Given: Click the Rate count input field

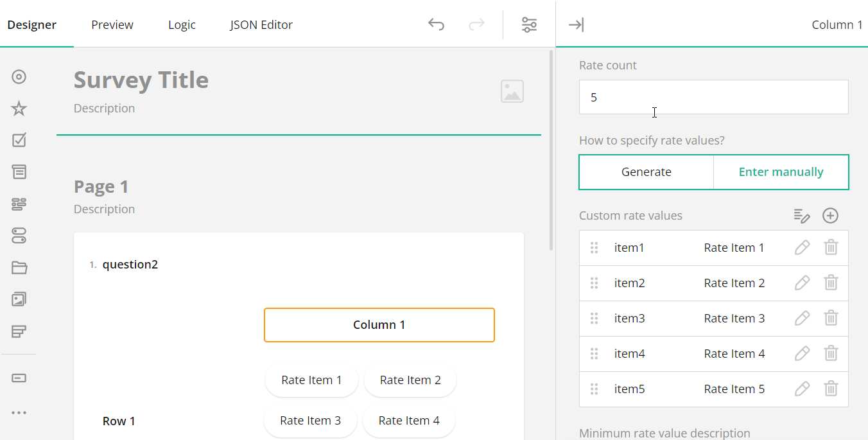Looking at the screenshot, I should pos(713,97).
